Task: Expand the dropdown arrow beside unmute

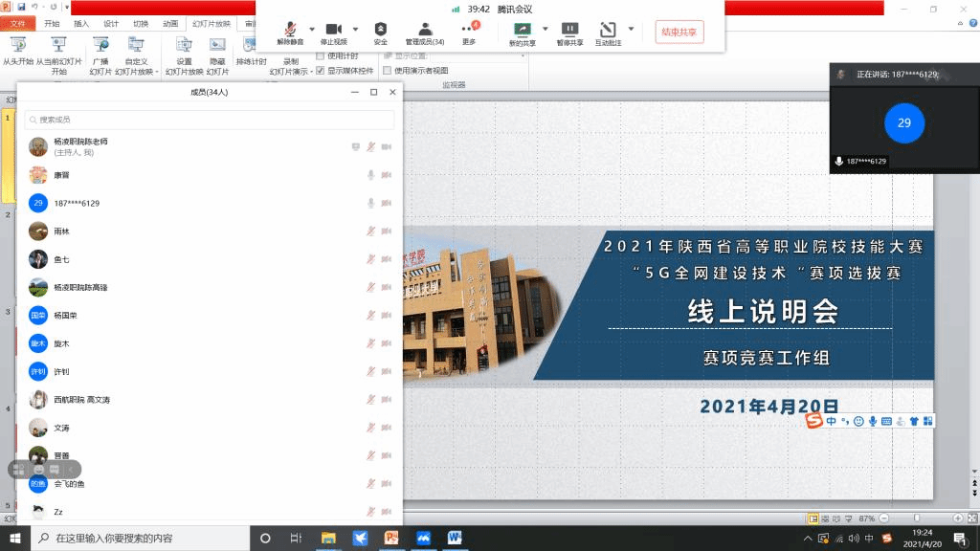Action: [x=311, y=29]
